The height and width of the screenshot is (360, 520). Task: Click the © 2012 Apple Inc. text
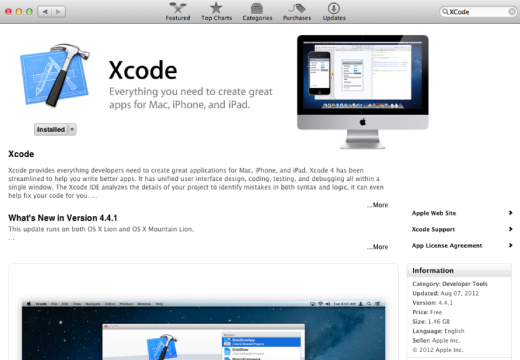pos(438,350)
